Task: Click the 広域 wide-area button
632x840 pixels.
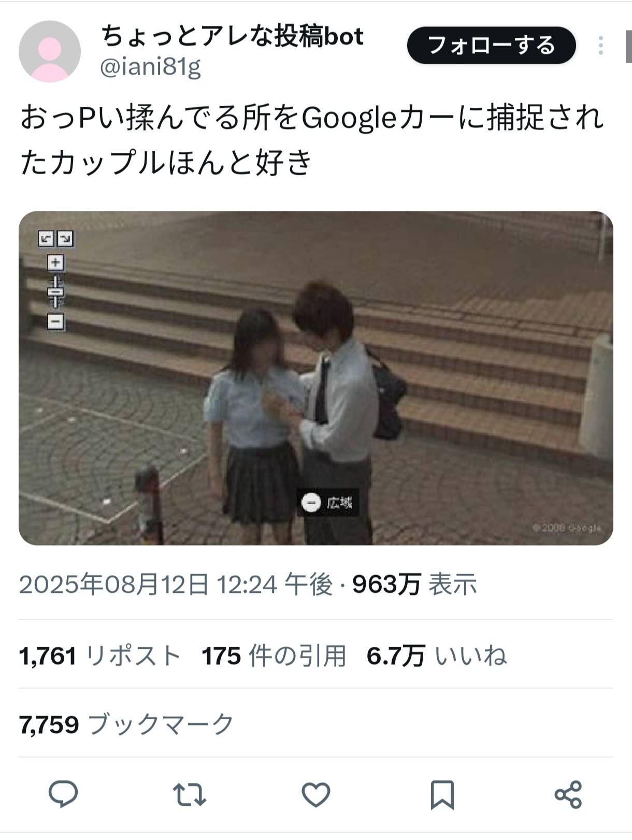Action: [328, 503]
